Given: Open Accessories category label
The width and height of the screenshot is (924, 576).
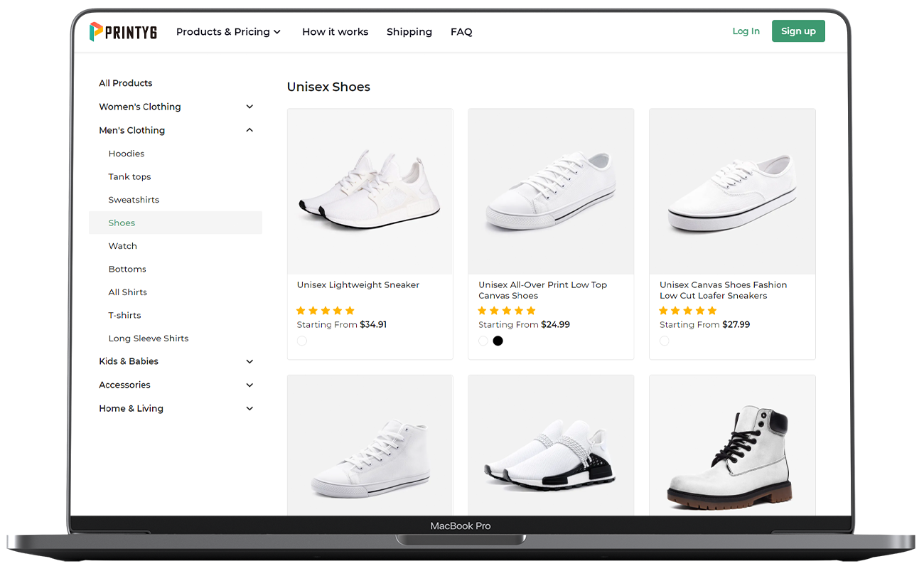Looking at the screenshot, I should (x=125, y=385).
